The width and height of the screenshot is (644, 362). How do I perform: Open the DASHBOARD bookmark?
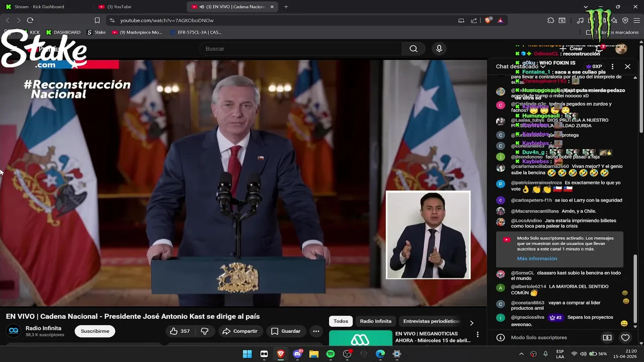point(63,32)
